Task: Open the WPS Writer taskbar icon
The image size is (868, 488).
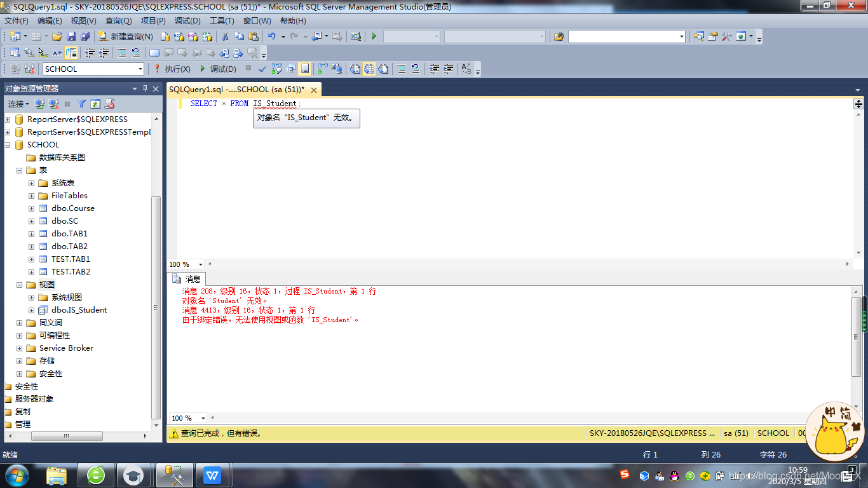Action: point(212,475)
